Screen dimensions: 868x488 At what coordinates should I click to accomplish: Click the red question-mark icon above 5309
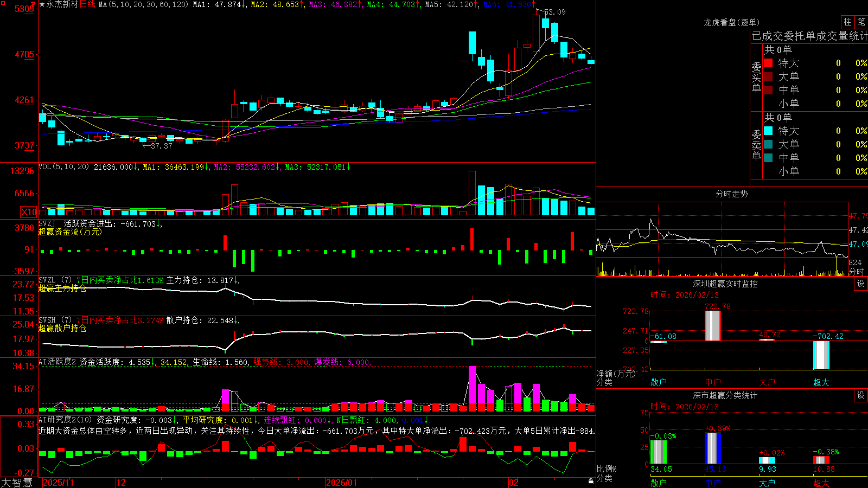coord(34,4)
